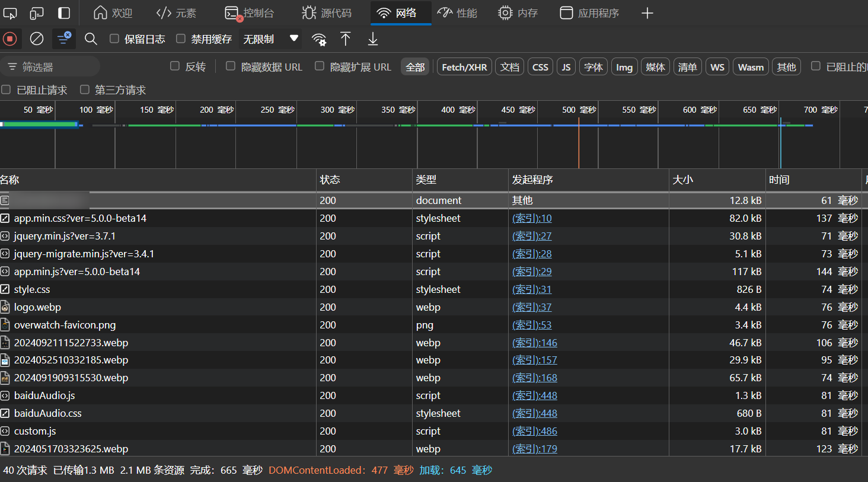Activate the inspect element picker icon
Screen dimensions: 868x482
tap(10, 13)
